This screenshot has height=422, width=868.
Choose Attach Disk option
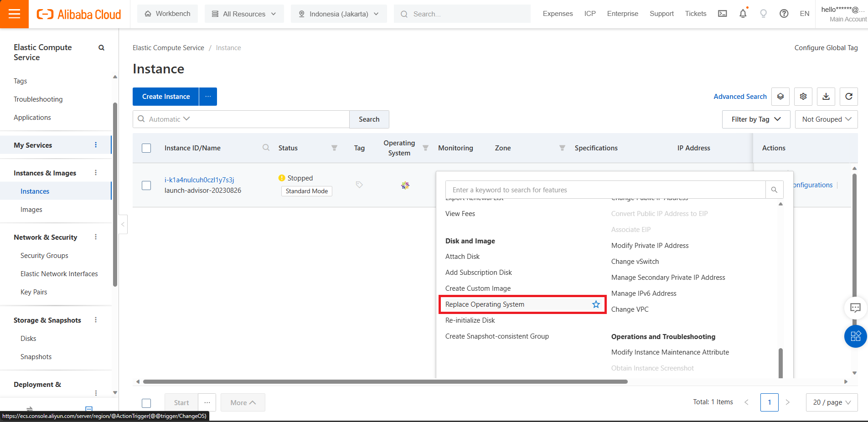462,257
